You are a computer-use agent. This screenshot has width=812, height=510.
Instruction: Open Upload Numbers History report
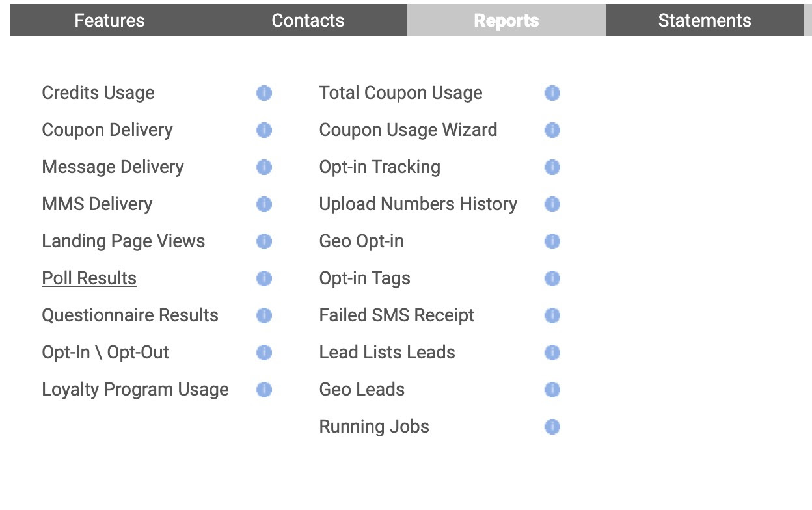[418, 204]
